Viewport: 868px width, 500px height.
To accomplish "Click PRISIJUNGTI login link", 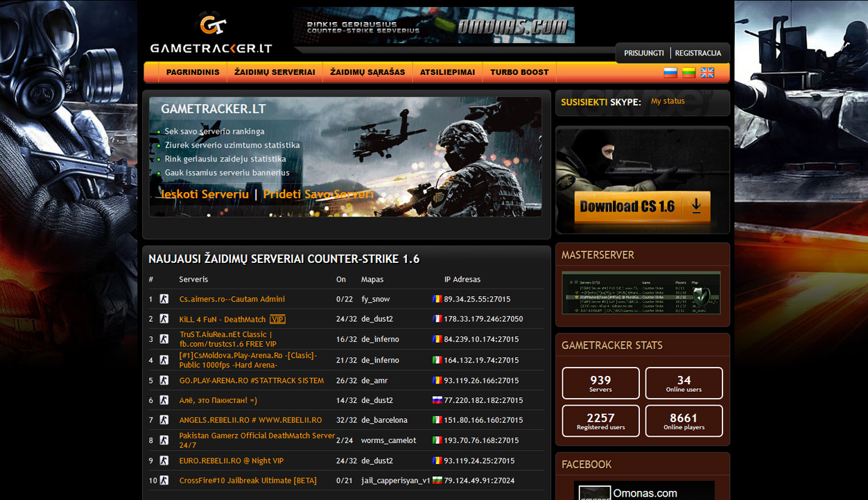I will click(644, 53).
